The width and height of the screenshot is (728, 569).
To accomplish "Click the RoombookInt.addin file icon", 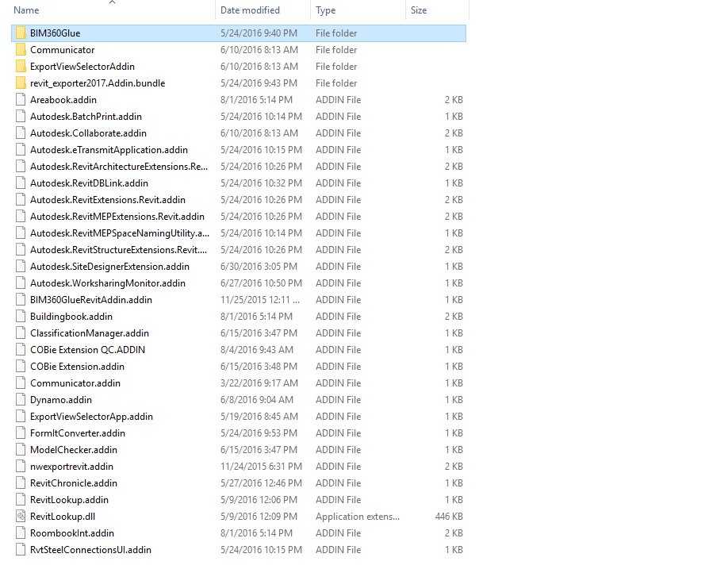I will 21,533.
